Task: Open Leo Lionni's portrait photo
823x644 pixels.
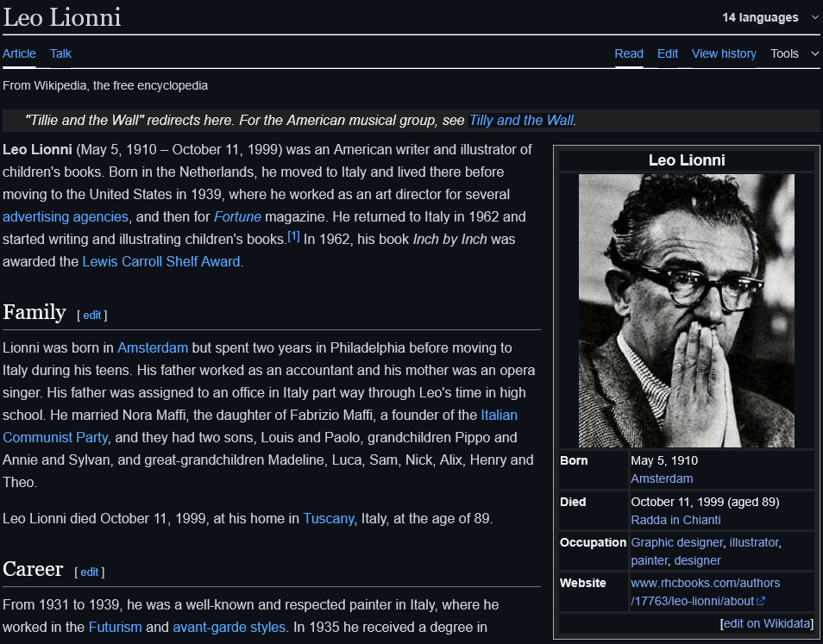Action: tap(686, 310)
